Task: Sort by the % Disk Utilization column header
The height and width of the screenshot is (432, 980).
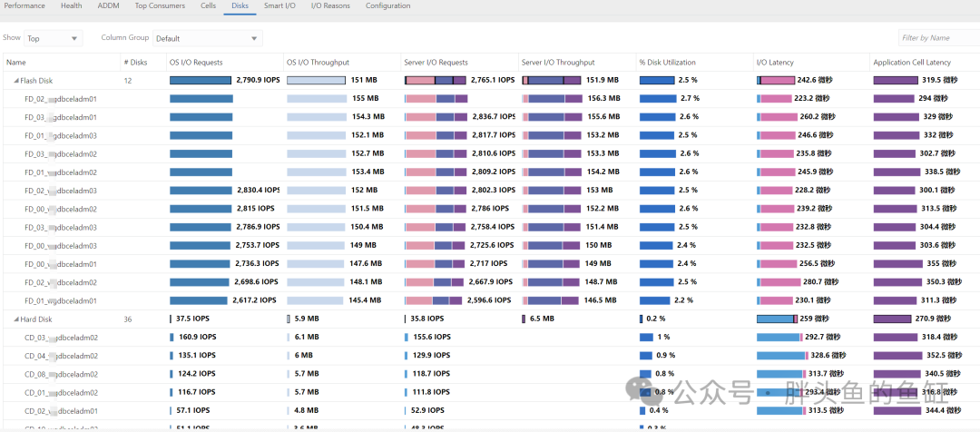Action: pos(668,63)
